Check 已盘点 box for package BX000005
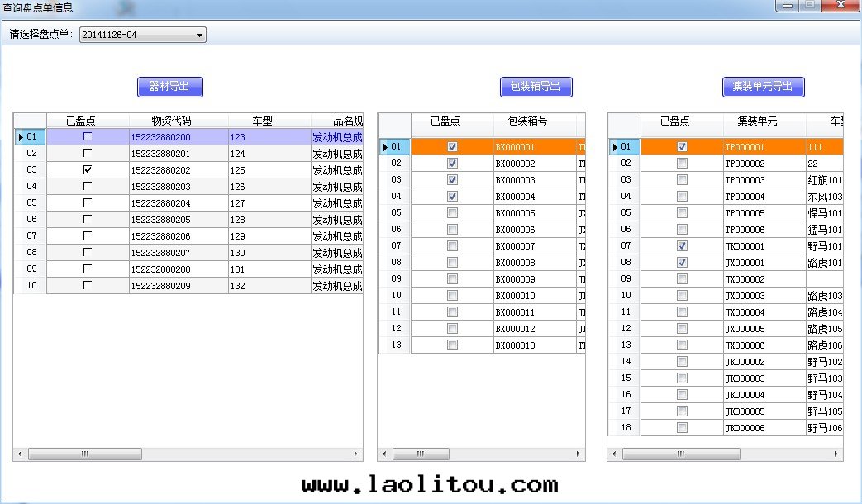This screenshot has height=504, width=862. click(452, 212)
